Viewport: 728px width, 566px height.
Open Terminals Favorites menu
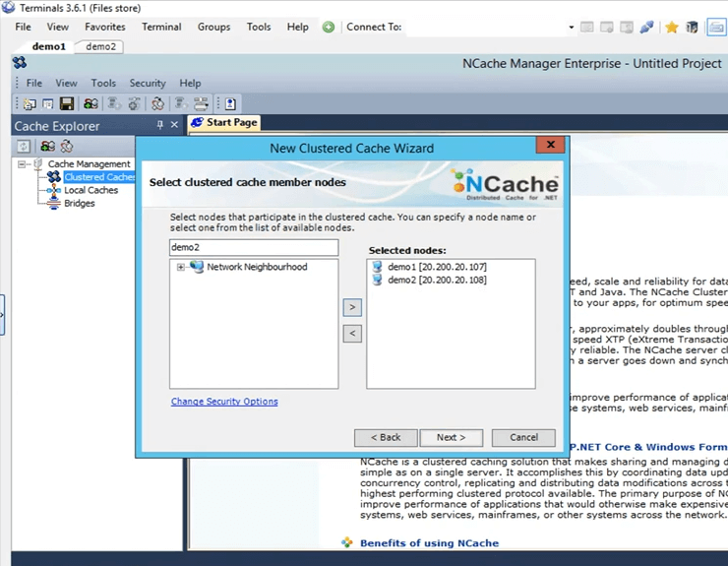tap(105, 27)
